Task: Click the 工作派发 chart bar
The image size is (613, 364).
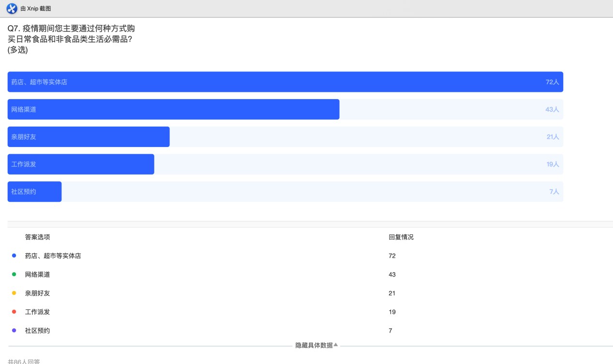Action: tap(81, 164)
